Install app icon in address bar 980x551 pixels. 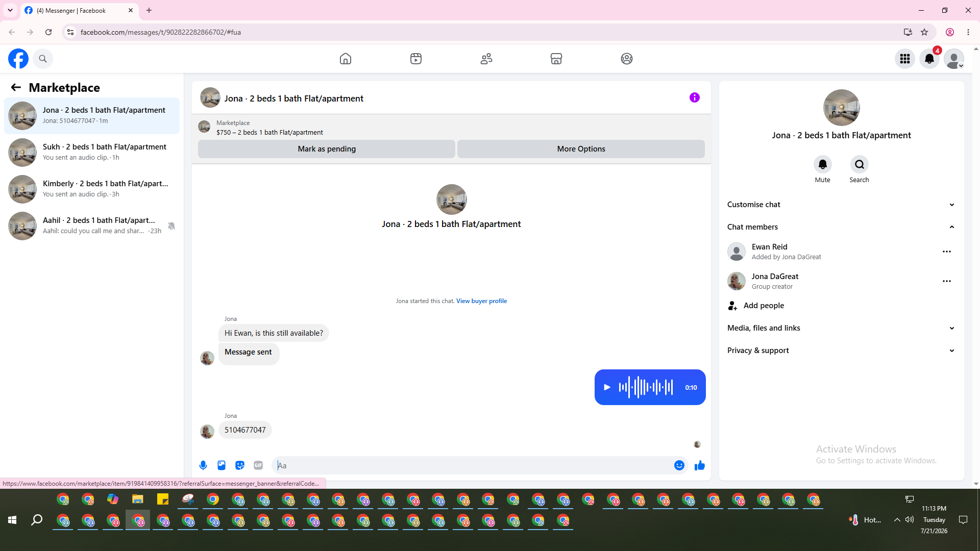point(908,32)
